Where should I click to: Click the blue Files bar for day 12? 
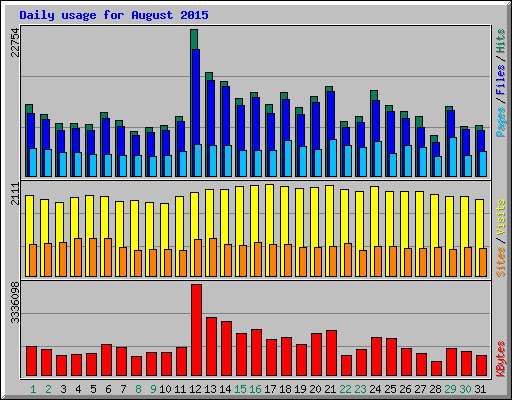coord(196,97)
